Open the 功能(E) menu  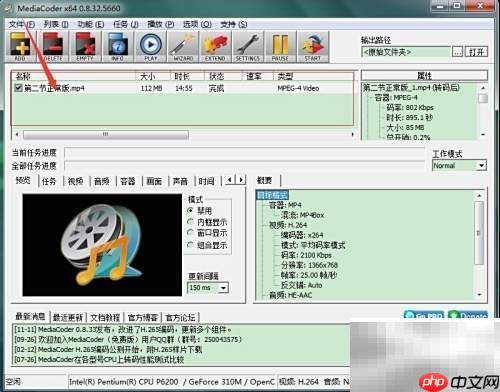click(x=91, y=24)
